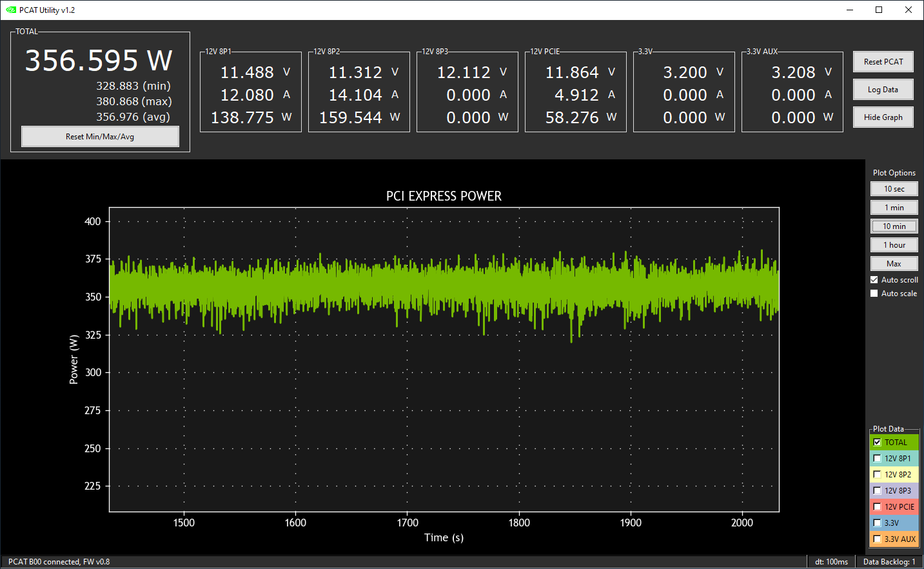
Task: Set plot range to 10 sec
Action: point(894,189)
